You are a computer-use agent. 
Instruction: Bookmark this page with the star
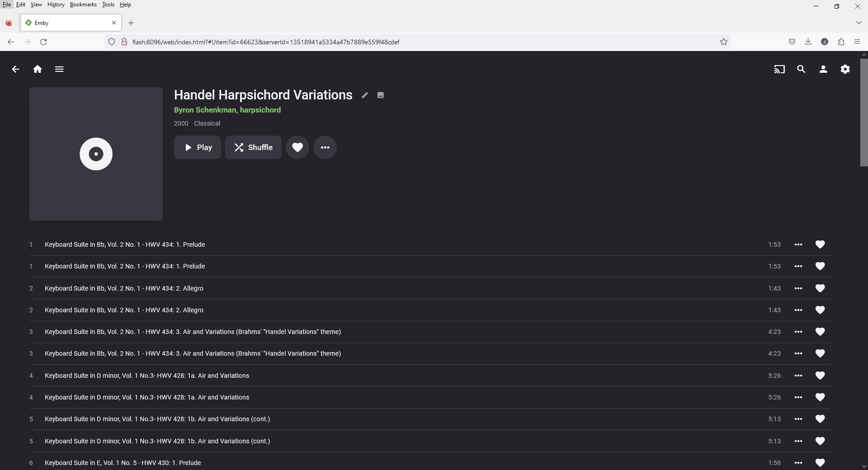point(724,42)
